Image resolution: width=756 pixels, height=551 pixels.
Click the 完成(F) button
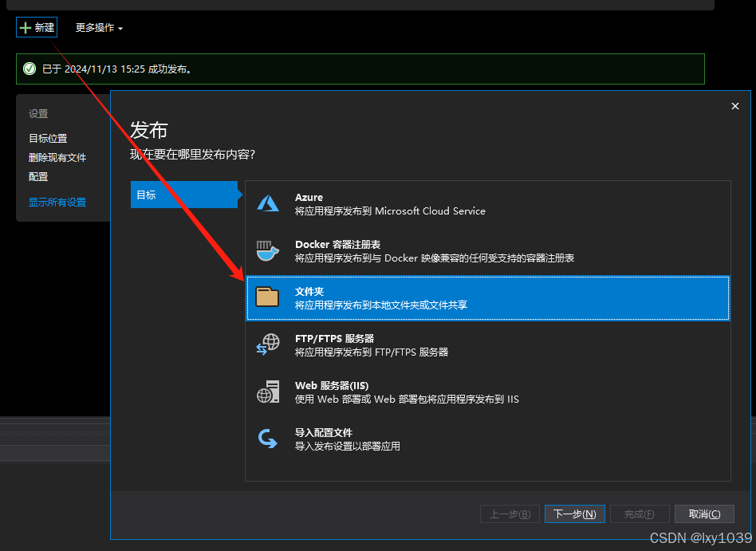[640, 514]
